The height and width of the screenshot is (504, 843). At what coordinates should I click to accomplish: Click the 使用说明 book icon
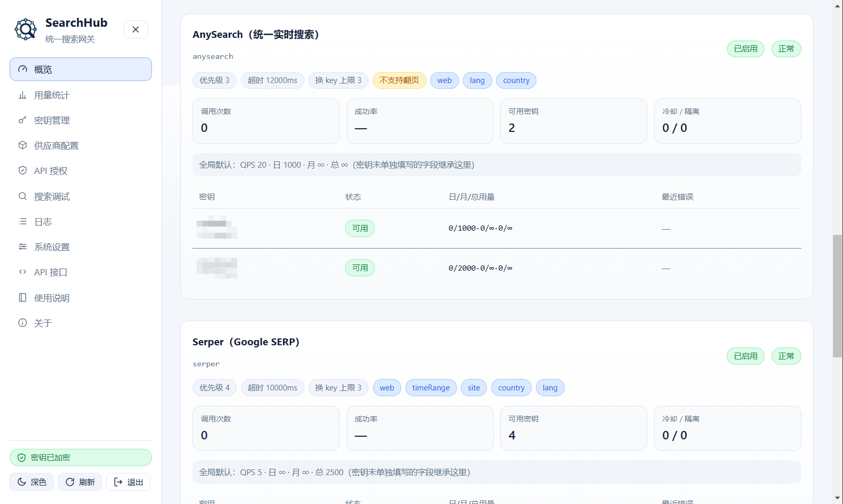[x=23, y=298]
